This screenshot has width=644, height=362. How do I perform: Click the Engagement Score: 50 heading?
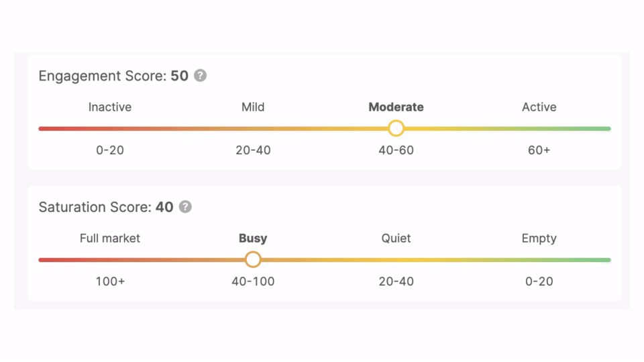113,76
